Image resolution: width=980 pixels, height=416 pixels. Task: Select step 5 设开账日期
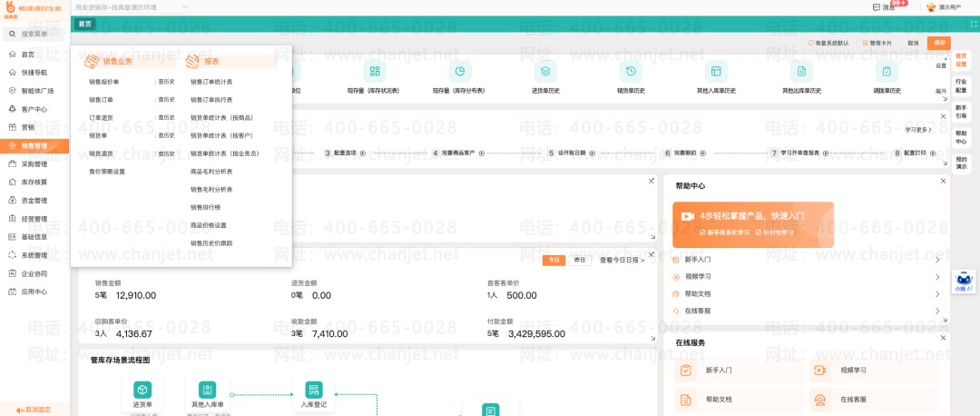point(572,154)
